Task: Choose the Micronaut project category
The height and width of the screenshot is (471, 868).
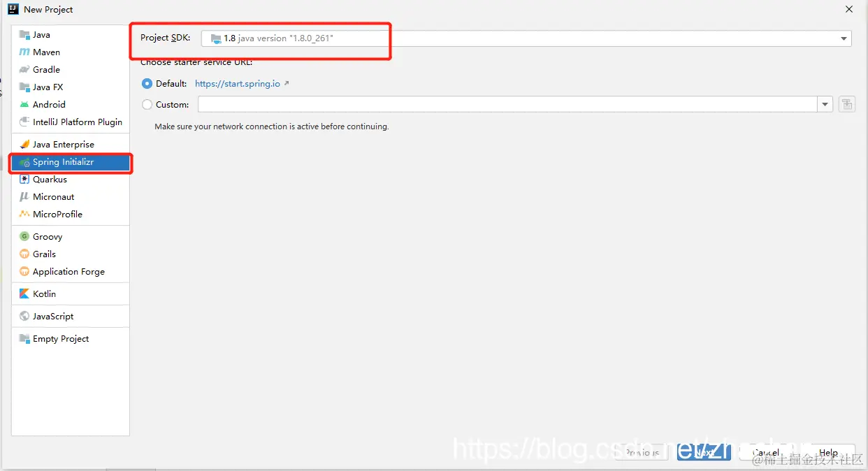Action: click(71, 197)
